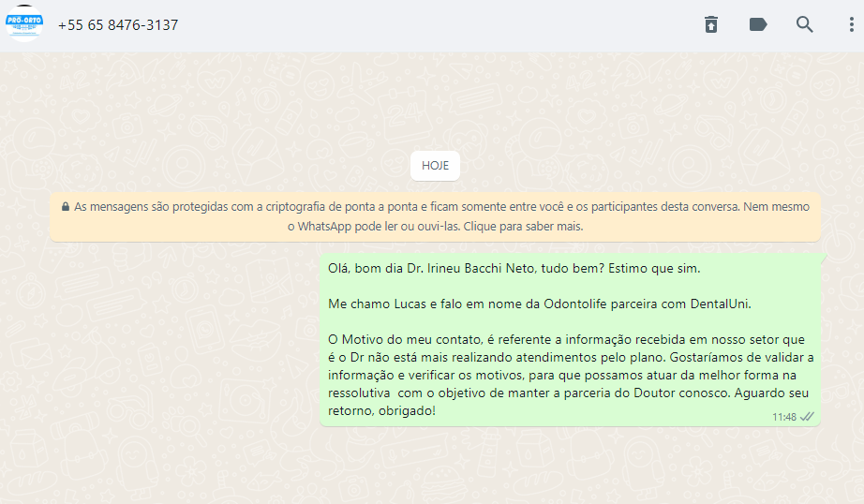The height and width of the screenshot is (504, 864).
Task: Click the HOJE date badge
Action: point(436,166)
